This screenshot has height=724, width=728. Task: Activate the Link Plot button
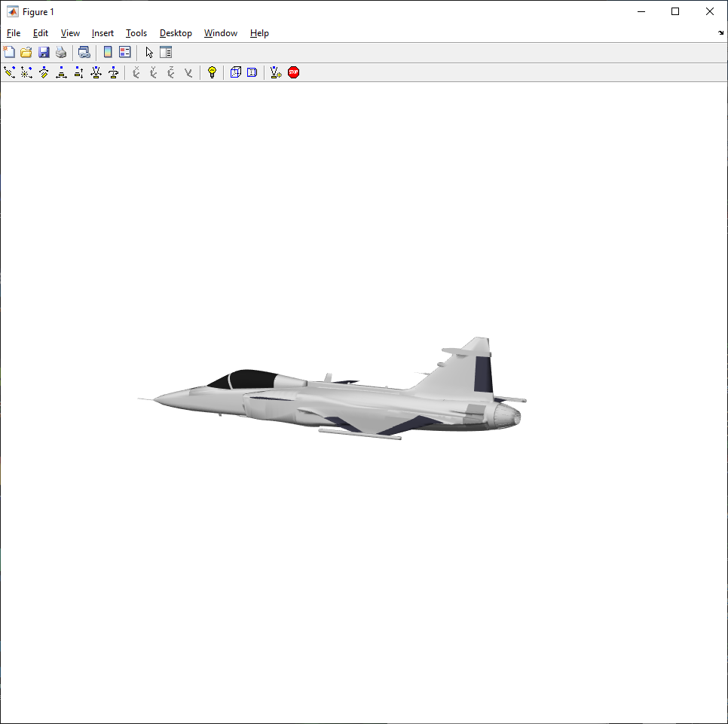point(84,52)
